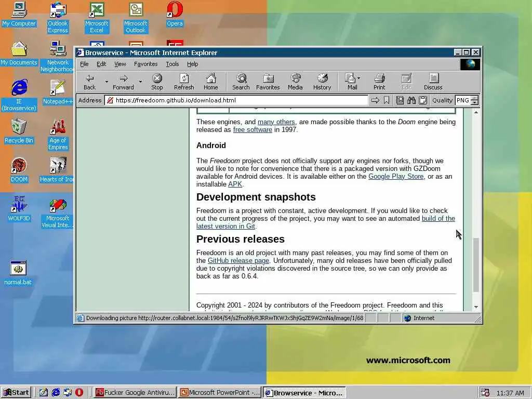Click the address bar URL field

click(236, 100)
